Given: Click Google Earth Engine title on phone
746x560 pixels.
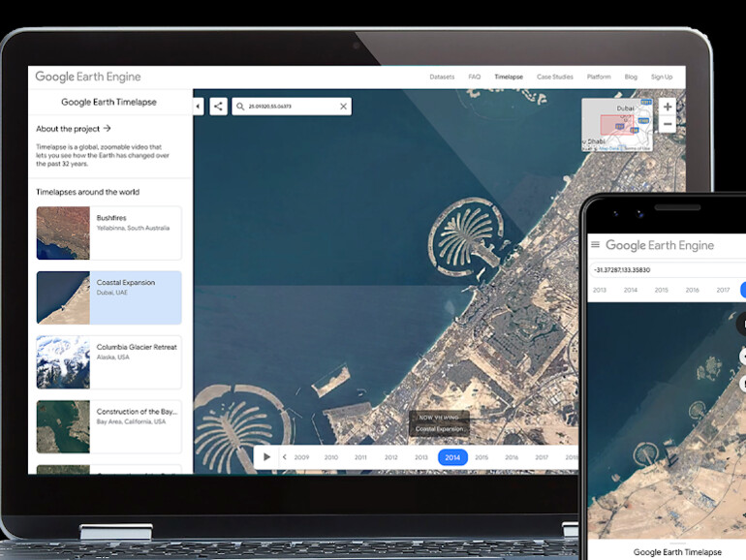Looking at the screenshot, I should [x=660, y=245].
